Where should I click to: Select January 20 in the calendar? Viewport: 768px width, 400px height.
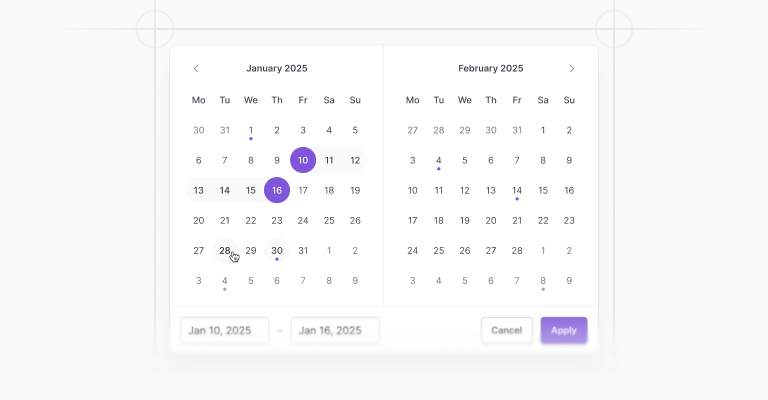[x=198, y=221]
